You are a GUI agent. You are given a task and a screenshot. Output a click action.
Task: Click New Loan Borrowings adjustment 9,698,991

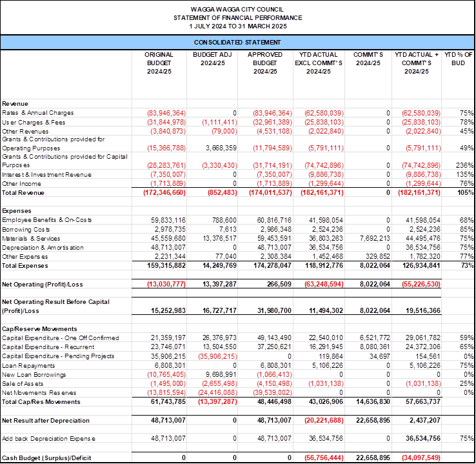221,374
